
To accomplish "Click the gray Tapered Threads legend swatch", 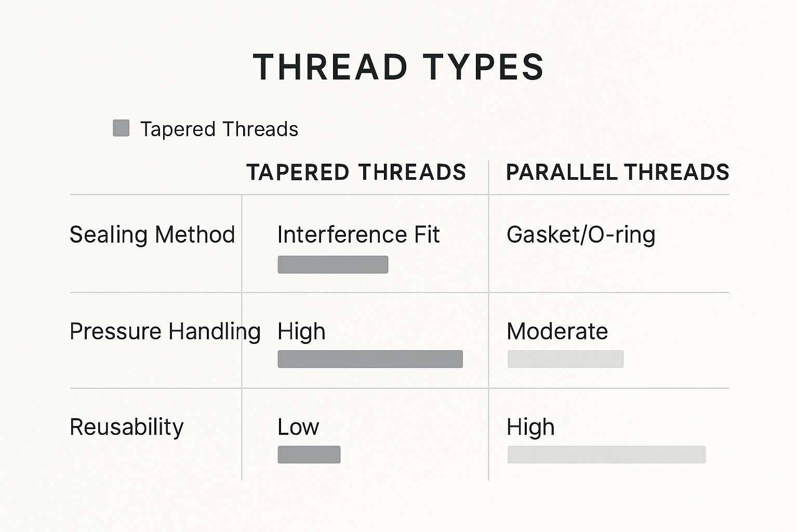I will [x=121, y=128].
